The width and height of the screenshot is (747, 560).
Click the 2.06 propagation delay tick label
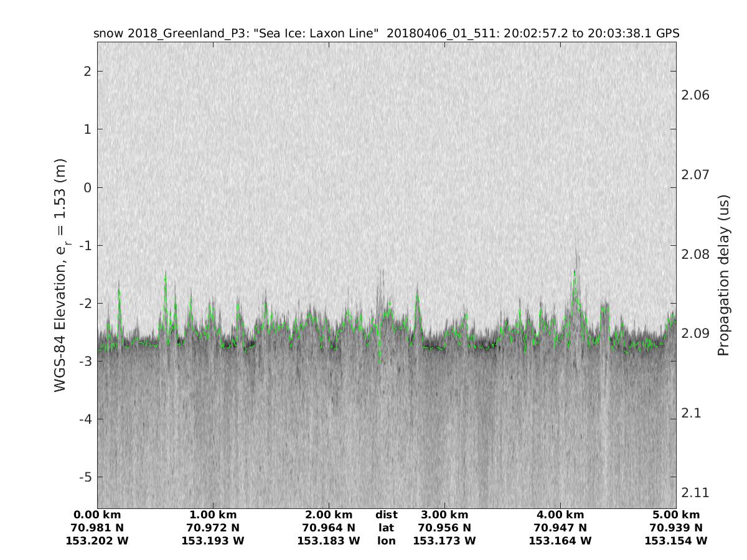click(696, 95)
